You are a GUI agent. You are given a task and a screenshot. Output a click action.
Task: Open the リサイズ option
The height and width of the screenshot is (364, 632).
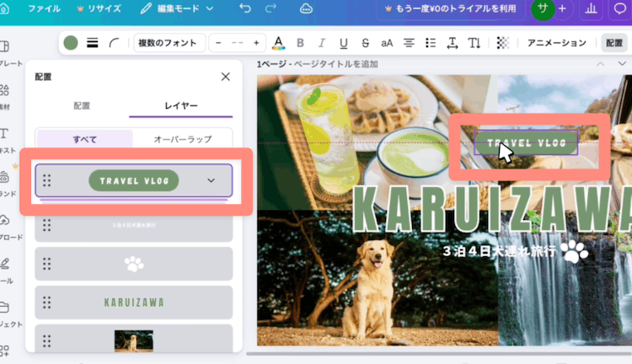(x=99, y=8)
